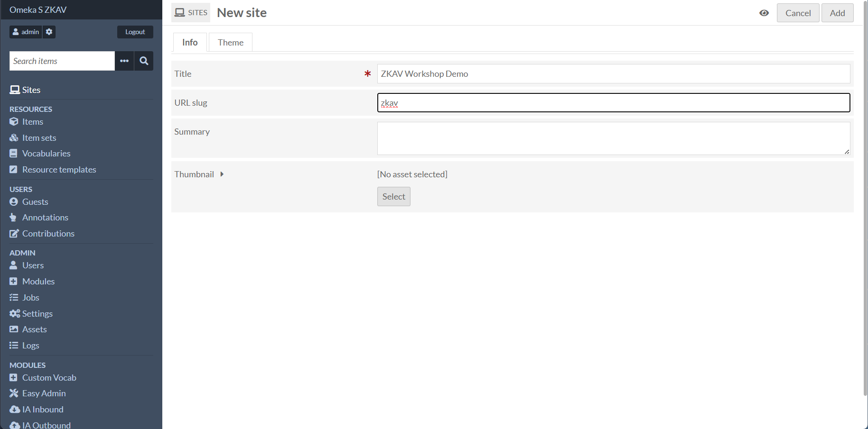Go to the Jobs page
Viewport: 868px width, 429px height.
31,298
